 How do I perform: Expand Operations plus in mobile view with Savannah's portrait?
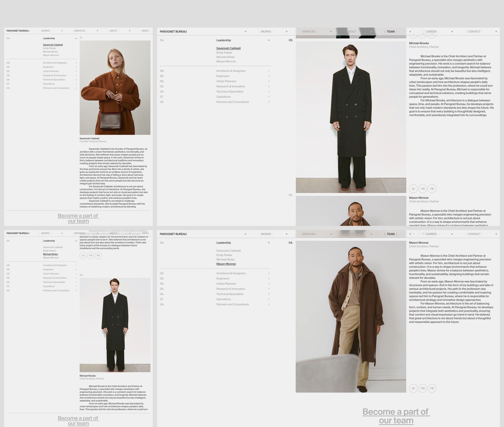(76, 84)
